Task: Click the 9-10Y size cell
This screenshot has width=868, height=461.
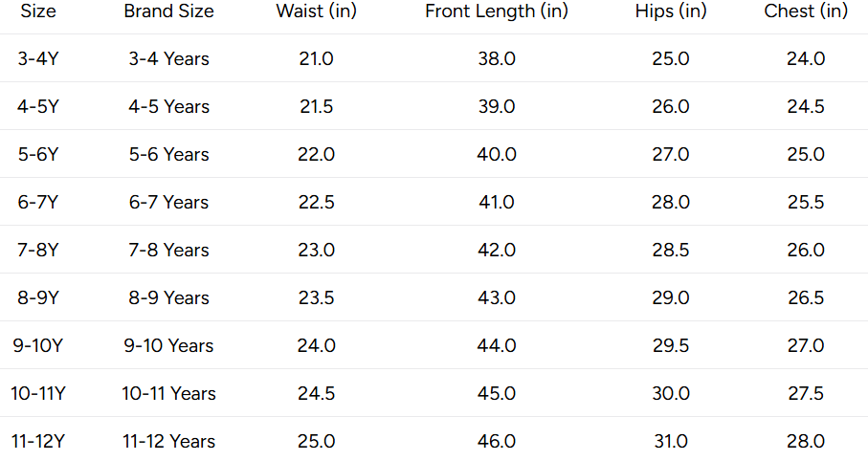Action: (38, 346)
